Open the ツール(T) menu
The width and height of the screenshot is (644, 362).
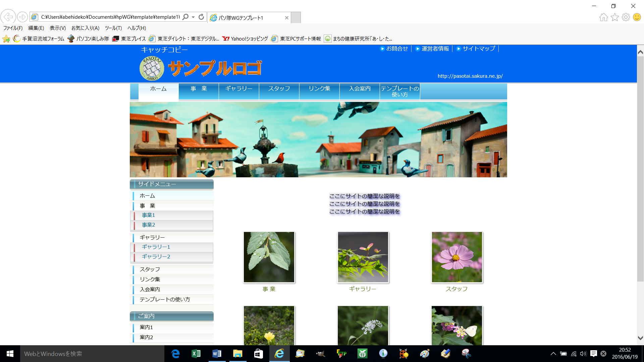[x=113, y=28]
